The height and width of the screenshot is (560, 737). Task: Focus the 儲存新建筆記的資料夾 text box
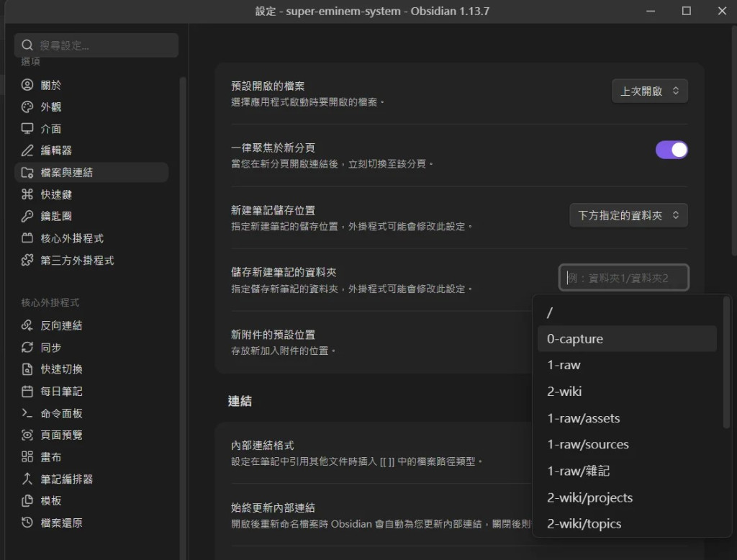point(624,278)
